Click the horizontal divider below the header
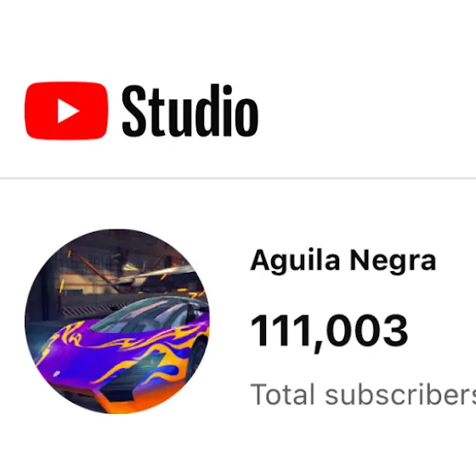The image size is (476, 476). pos(238,178)
